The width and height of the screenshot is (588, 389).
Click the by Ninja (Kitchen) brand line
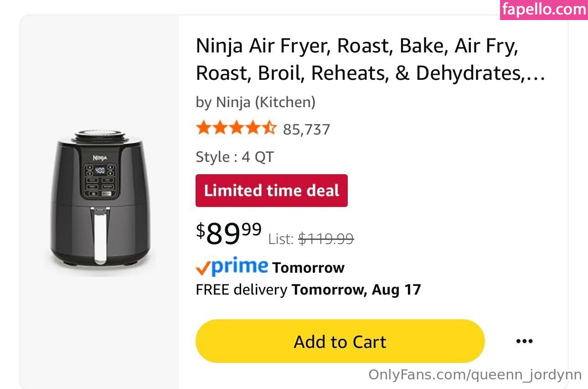(x=255, y=102)
